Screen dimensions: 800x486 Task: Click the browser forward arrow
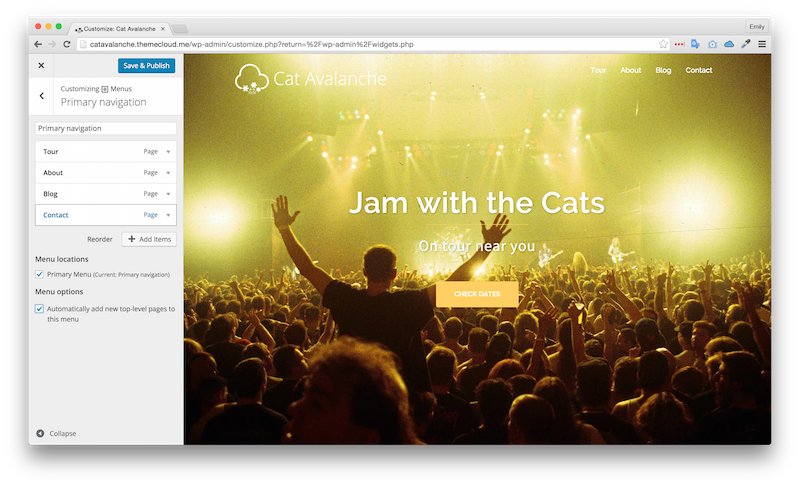[52, 44]
